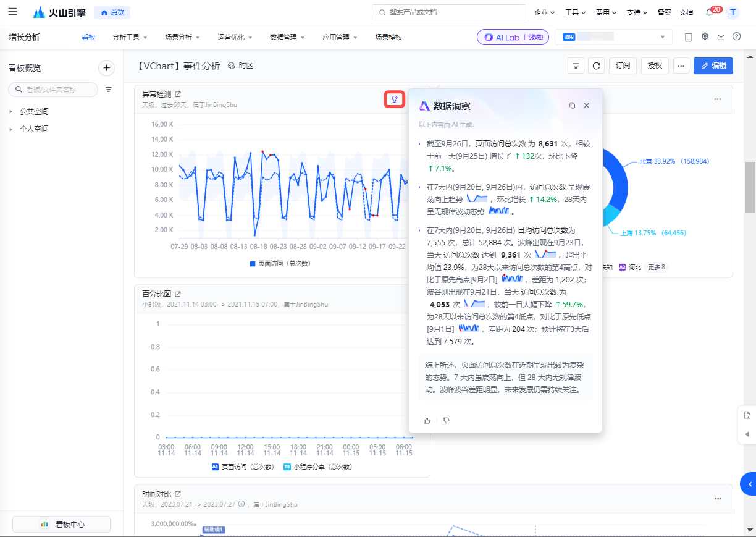Expand the 公共空间 tree node
This screenshot has height=537, width=756.
coord(10,112)
